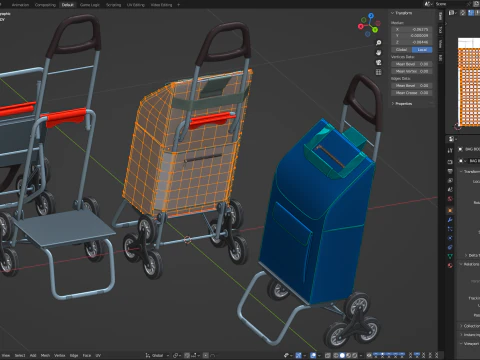
Task: Open the Mesh menu in viewport header
Action: click(45, 355)
